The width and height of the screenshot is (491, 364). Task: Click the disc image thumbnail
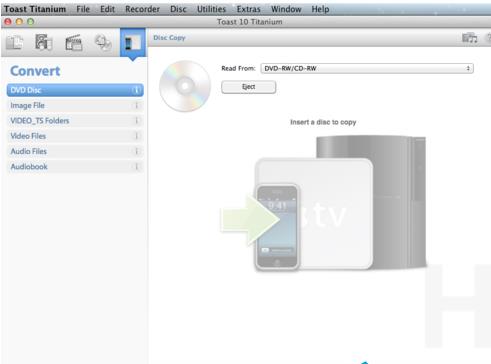[x=185, y=86]
